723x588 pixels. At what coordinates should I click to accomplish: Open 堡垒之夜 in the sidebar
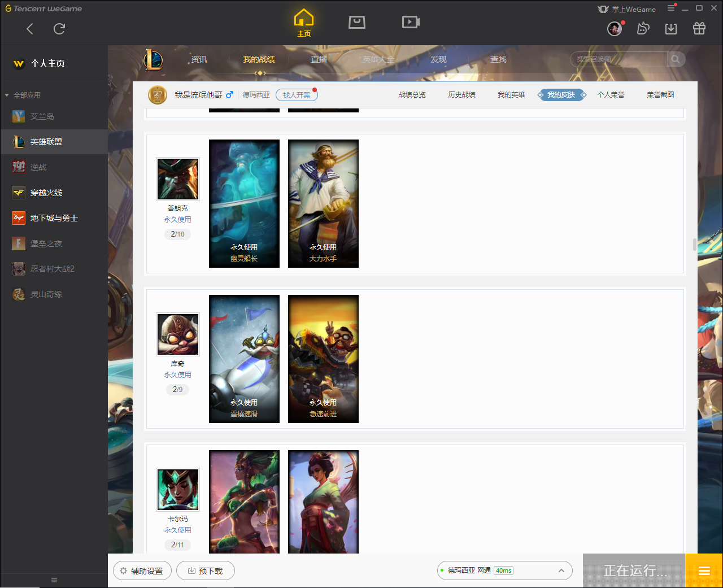(54, 243)
